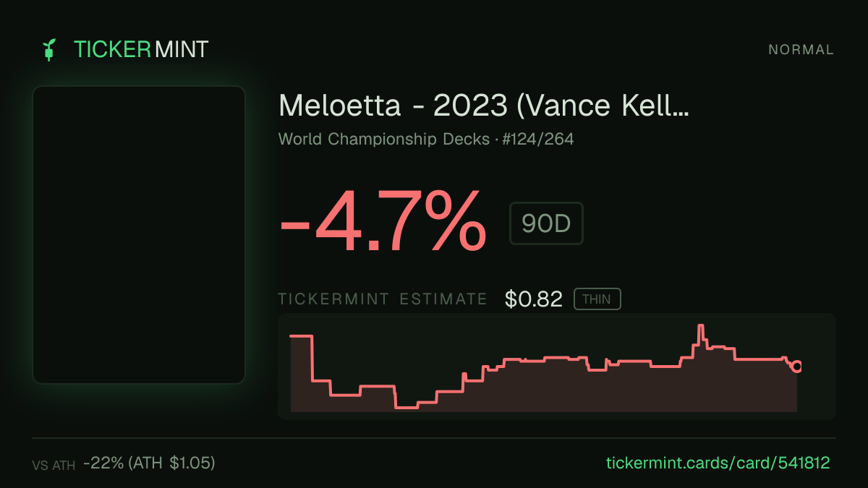Click the -22% (ATH $1.05) value
The width and height of the screenshot is (868, 488).
(149, 463)
